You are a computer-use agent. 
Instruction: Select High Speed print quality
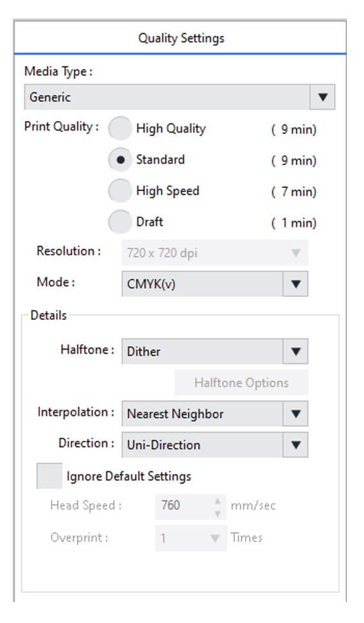click(x=120, y=190)
